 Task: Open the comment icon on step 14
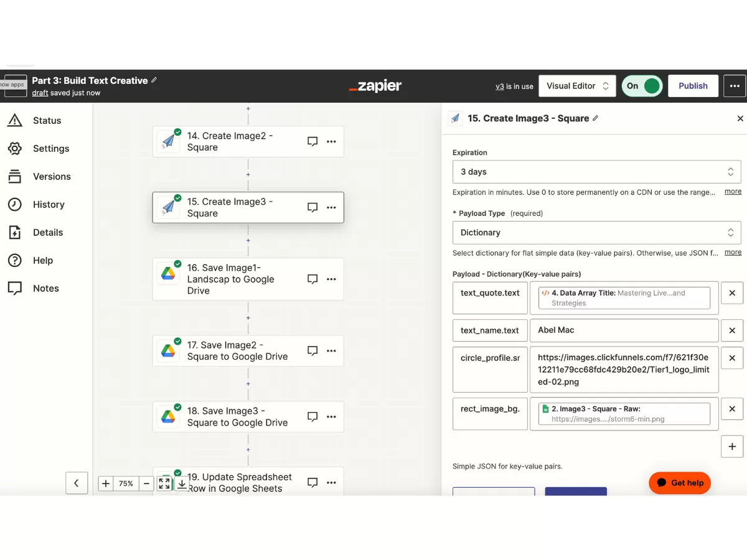coord(312,142)
